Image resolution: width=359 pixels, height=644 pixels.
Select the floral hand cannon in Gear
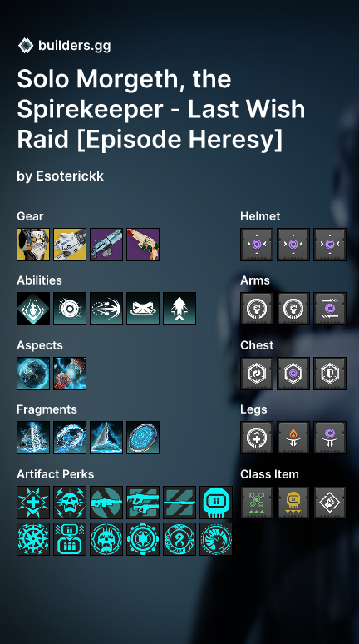(x=143, y=245)
